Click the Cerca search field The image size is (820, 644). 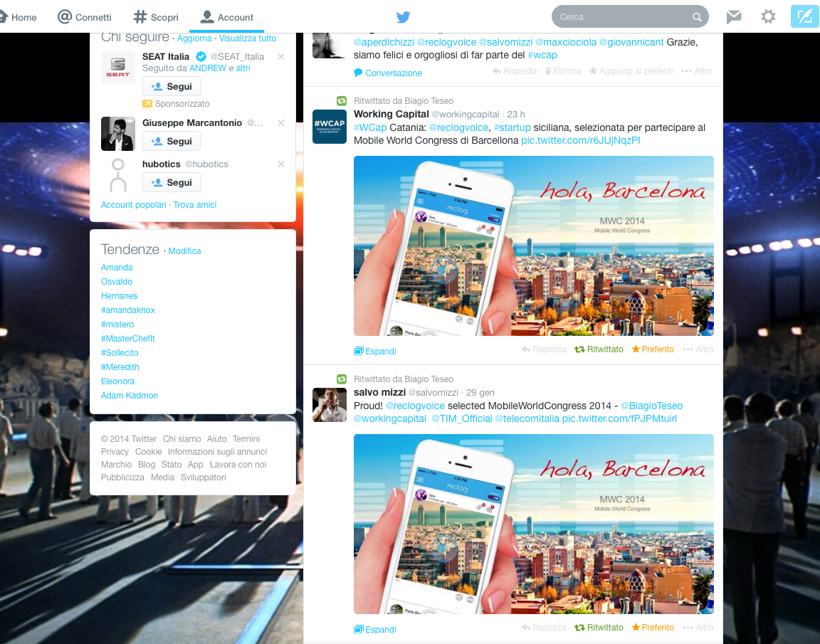point(630,17)
